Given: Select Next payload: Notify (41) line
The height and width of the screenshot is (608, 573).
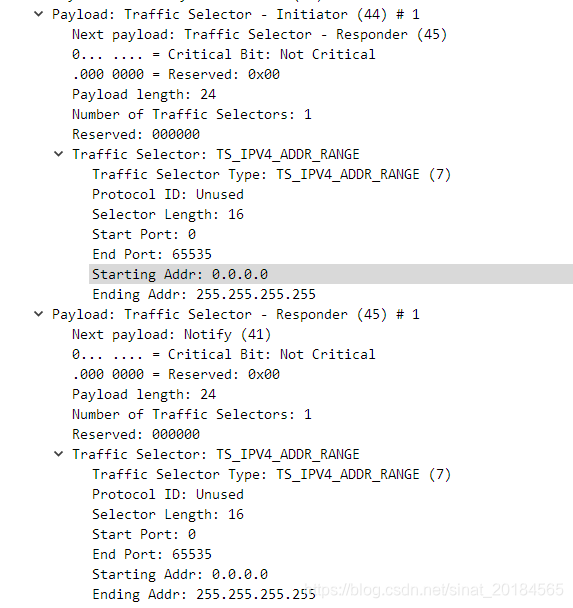Looking at the screenshot, I should point(171,334).
